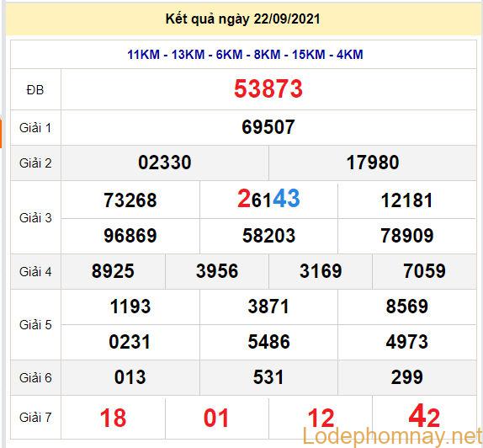This screenshot has width=483, height=448.
Task: Select Giải 4 number 7059
Action: coord(424,271)
